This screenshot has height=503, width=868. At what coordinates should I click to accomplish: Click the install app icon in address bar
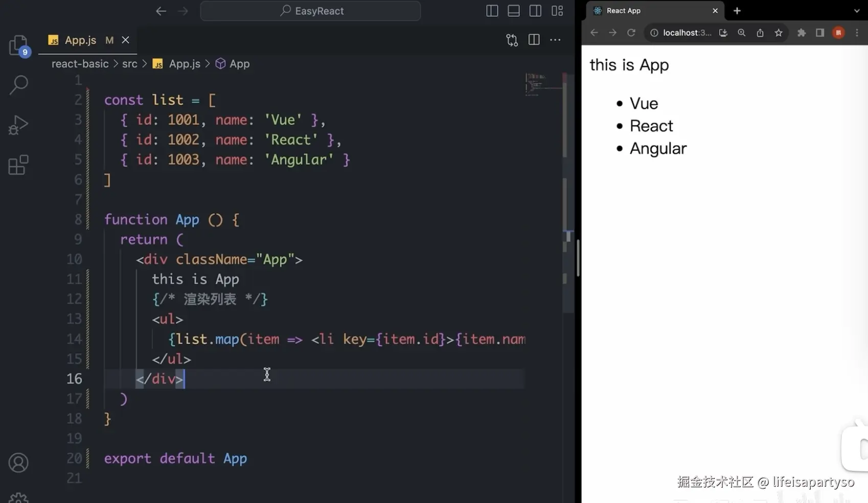(x=723, y=33)
